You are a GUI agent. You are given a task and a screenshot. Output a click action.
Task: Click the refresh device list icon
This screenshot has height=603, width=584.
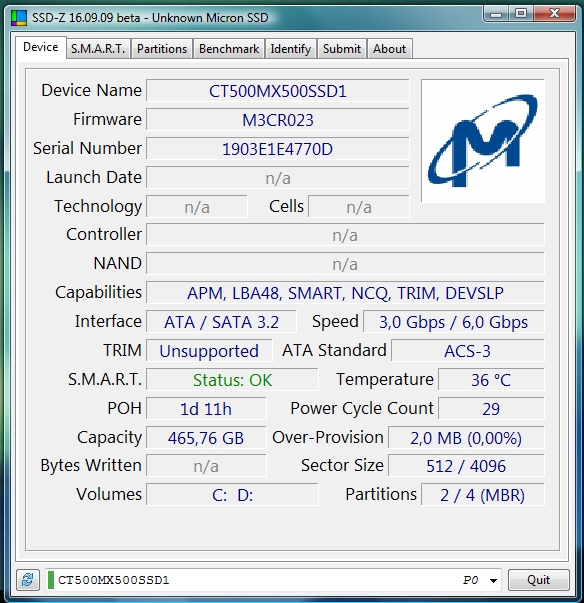point(28,580)
